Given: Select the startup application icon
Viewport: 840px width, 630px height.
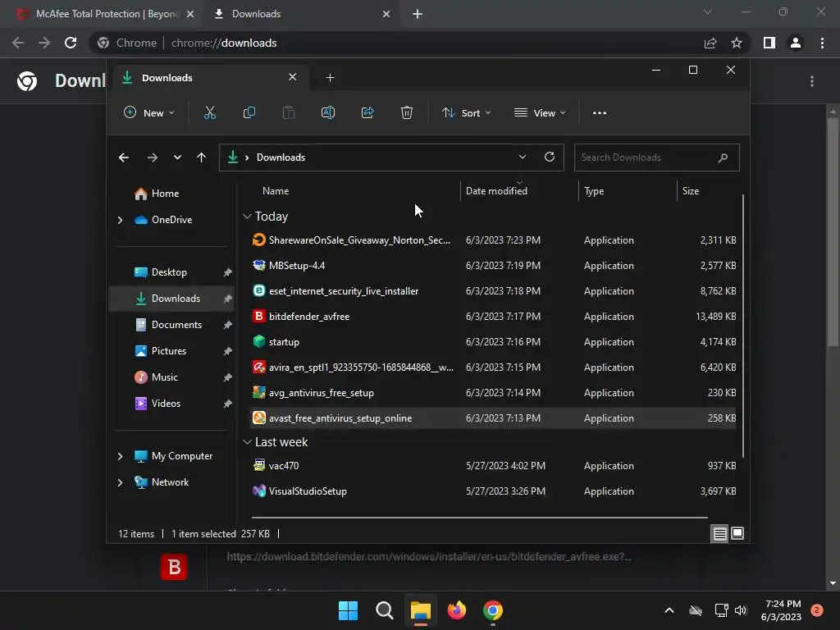Looking at the screenshot, I should click(x=258, y=342).
